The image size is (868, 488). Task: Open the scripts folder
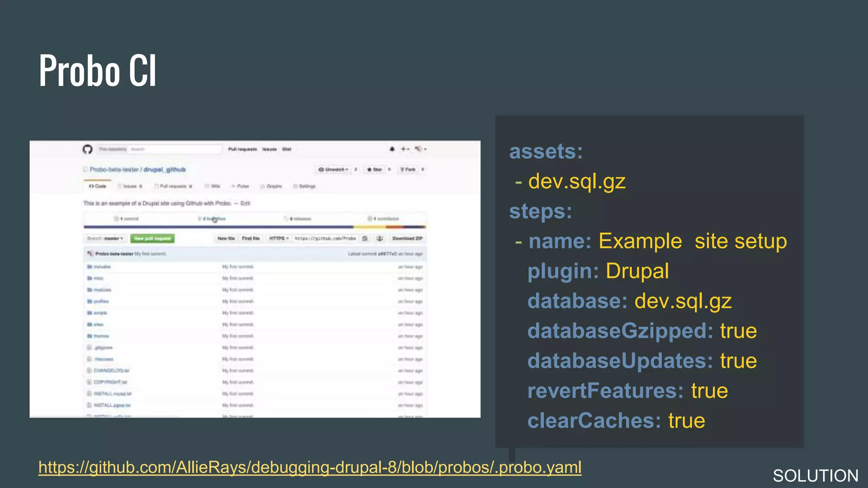(x=100, y=313)
